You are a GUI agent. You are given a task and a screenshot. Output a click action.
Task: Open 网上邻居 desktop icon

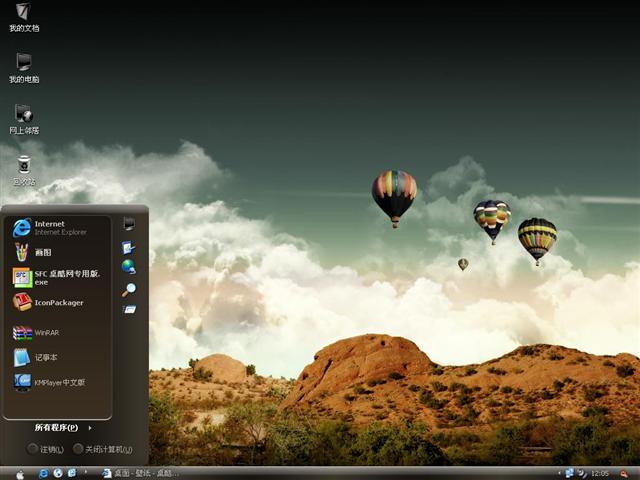(x=23, y=118)
